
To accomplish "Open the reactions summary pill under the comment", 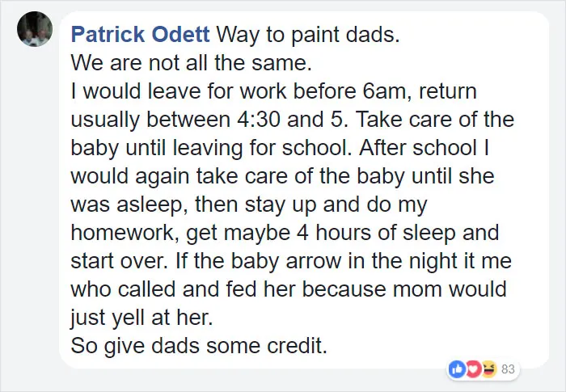I will click(483, 369).
